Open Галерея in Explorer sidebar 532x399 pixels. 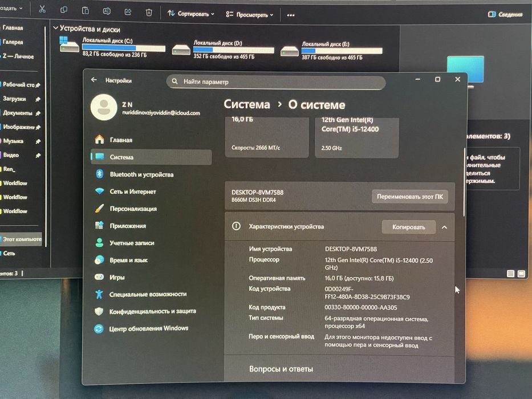[13, 42]
